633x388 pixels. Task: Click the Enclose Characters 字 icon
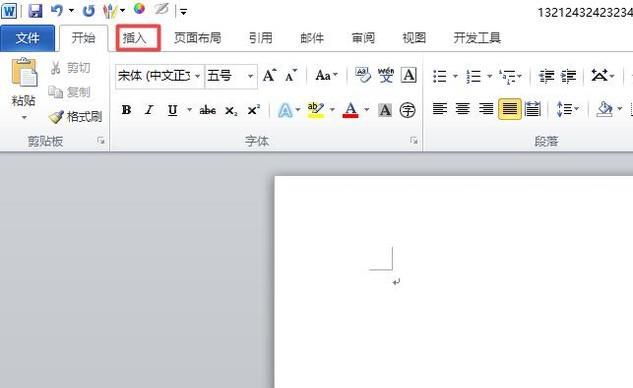pyautogui.click(x=407, y=110)
